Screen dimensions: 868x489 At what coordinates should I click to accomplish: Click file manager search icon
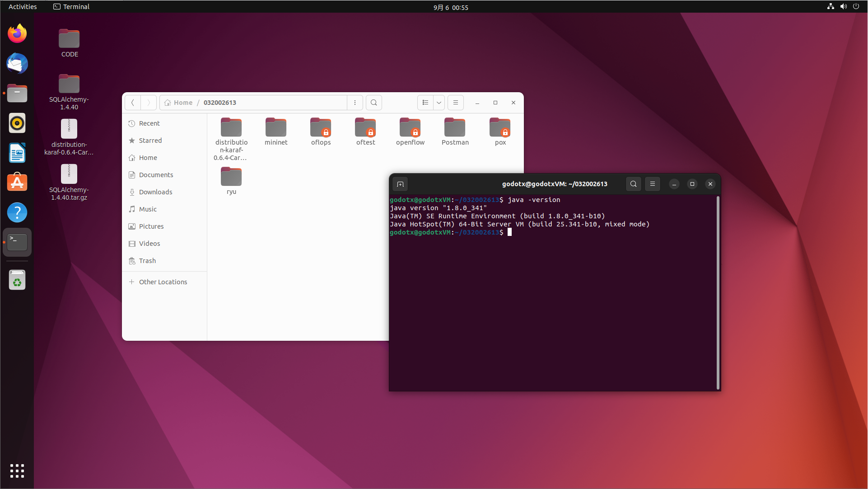(x=373, y=103)
